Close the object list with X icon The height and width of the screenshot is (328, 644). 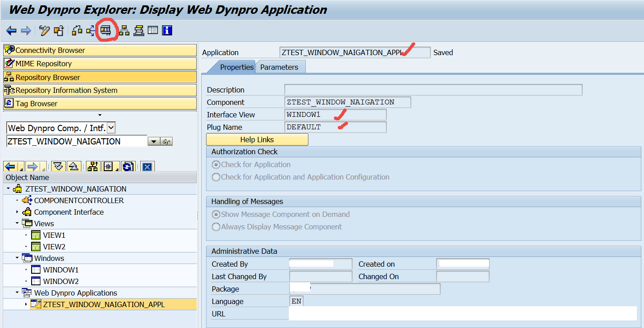click(x=147, y=167)
